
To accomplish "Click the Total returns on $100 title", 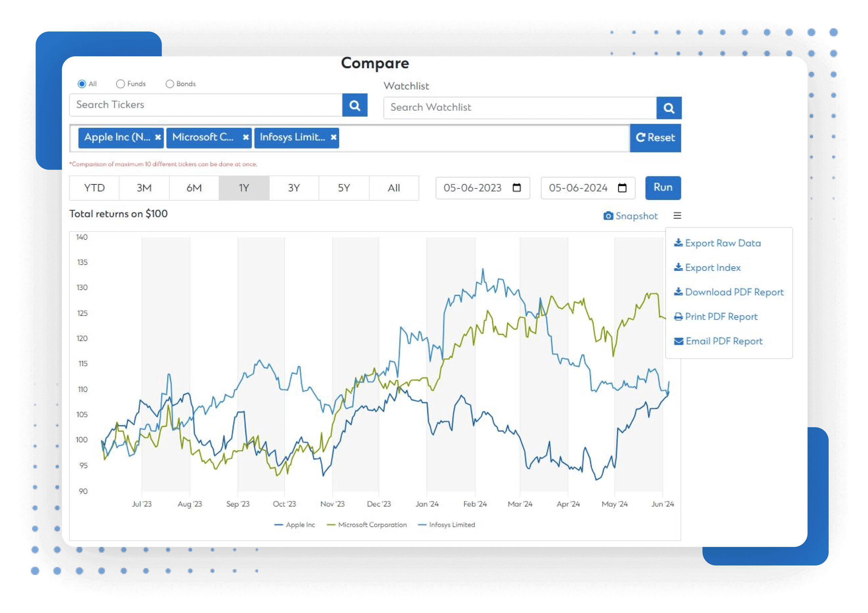I will (x=118, y=214).
